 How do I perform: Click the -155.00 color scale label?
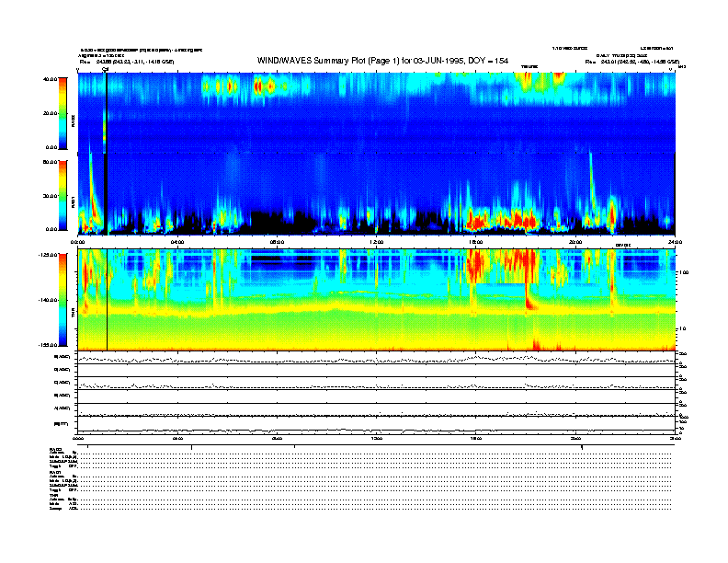coord(48,345)
